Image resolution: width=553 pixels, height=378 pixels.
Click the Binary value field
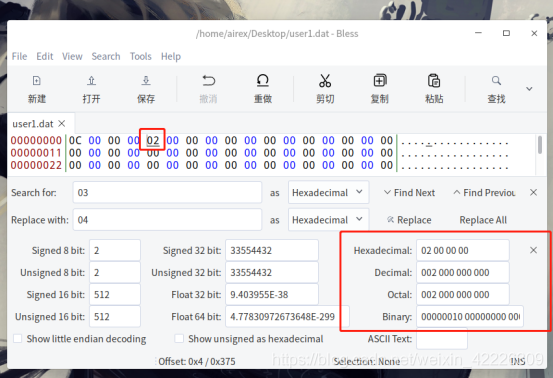point(470,317)
